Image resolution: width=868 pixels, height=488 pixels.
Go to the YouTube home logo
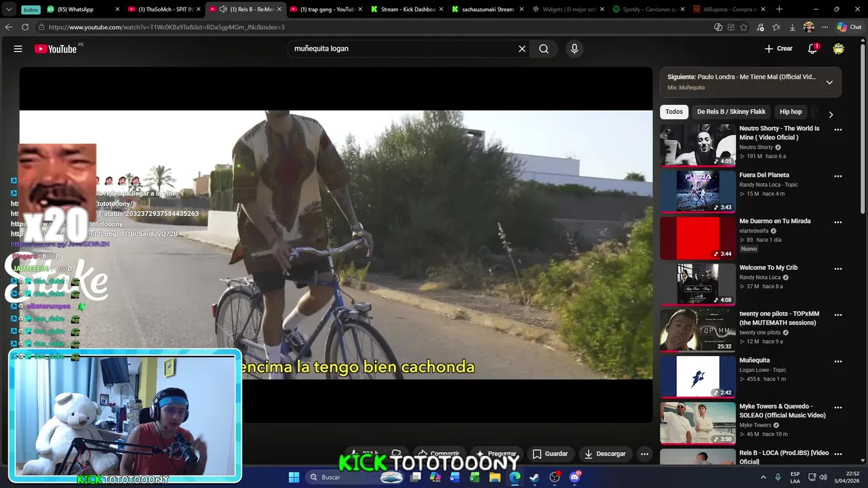[56, 49]
